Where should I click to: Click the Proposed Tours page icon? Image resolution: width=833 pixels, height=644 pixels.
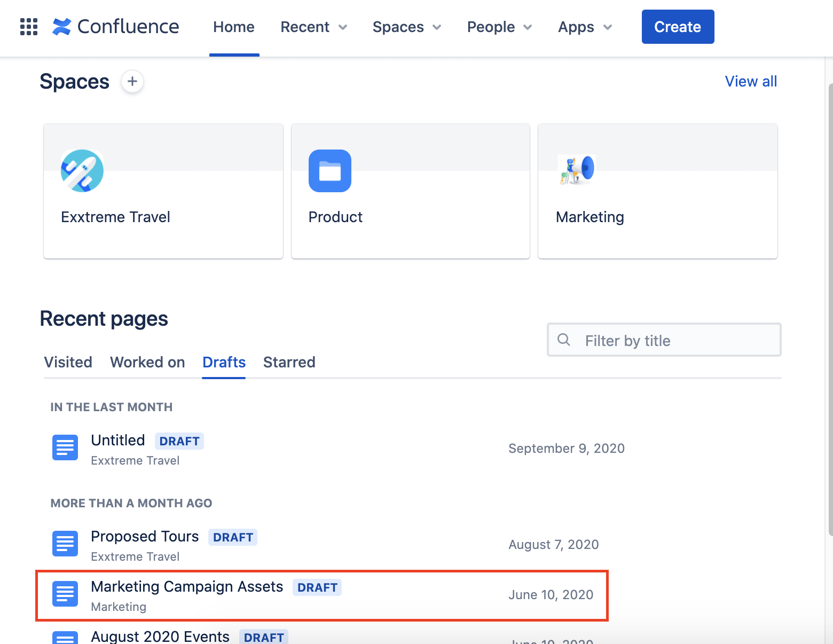[65, 544]
